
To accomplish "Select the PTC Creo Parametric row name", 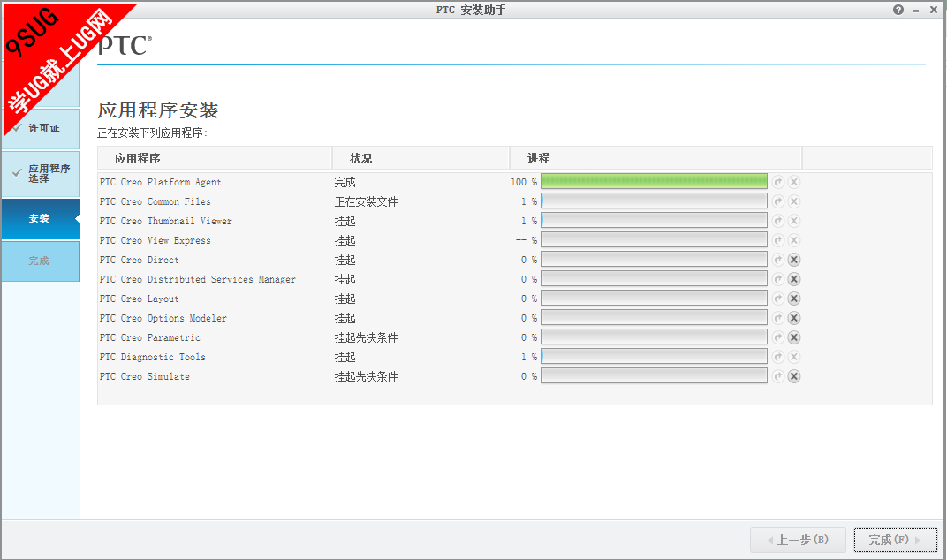I will pos(150,337).
